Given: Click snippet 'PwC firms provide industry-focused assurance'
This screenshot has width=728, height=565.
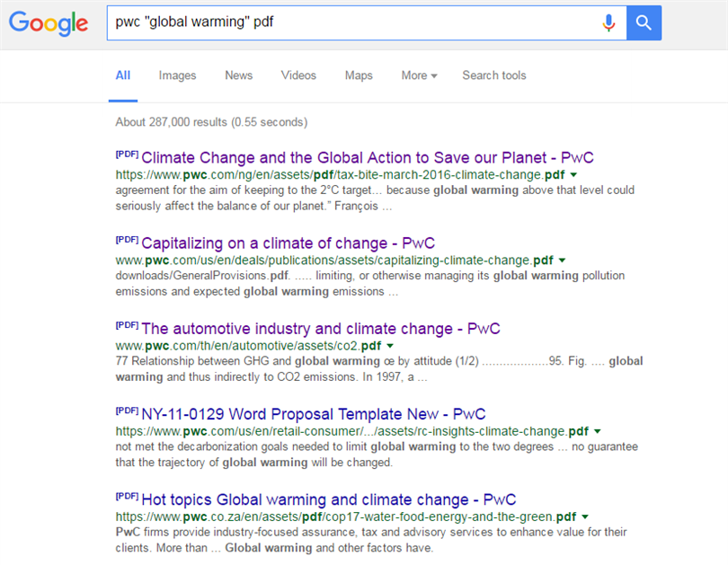Looking at the screenshot, I should tap(371, 540).
